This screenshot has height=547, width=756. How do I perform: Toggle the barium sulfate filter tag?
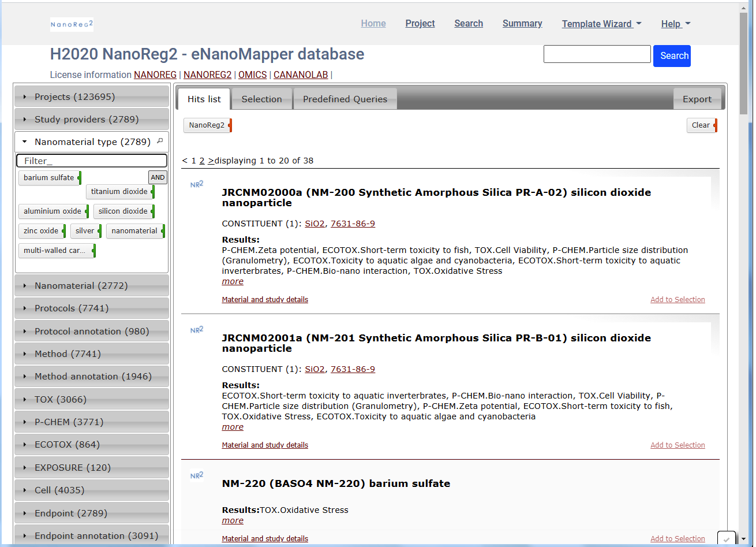49,178
